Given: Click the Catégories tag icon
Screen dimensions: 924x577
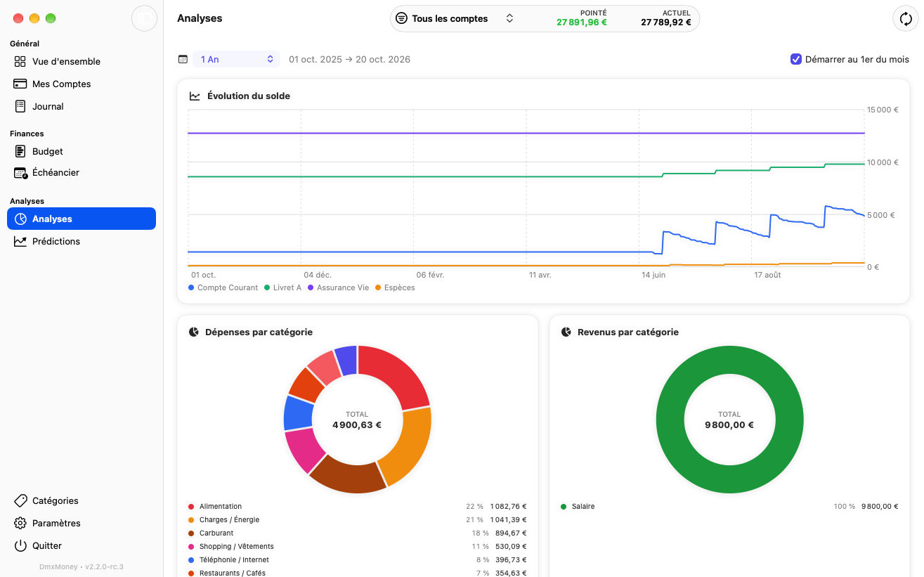Looking at the screenshot, I should point(20,500).
